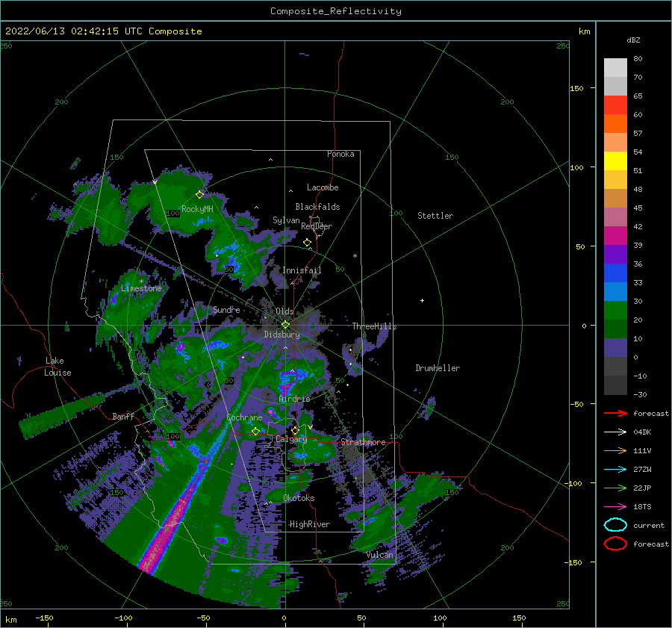Select the magenta 42 dBZ swatch
The image size is (672, 628).
615,235
